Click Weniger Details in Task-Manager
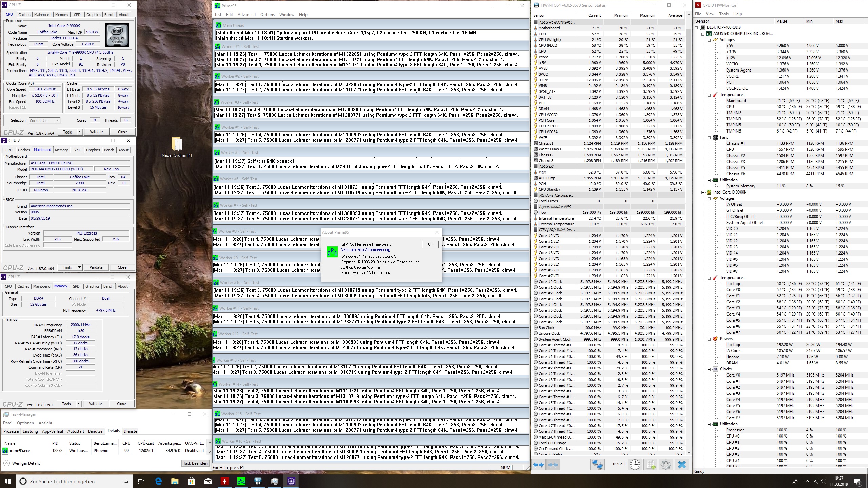This screenshot has height=488, width=868. pyautogui.click(x=22, y=463)
